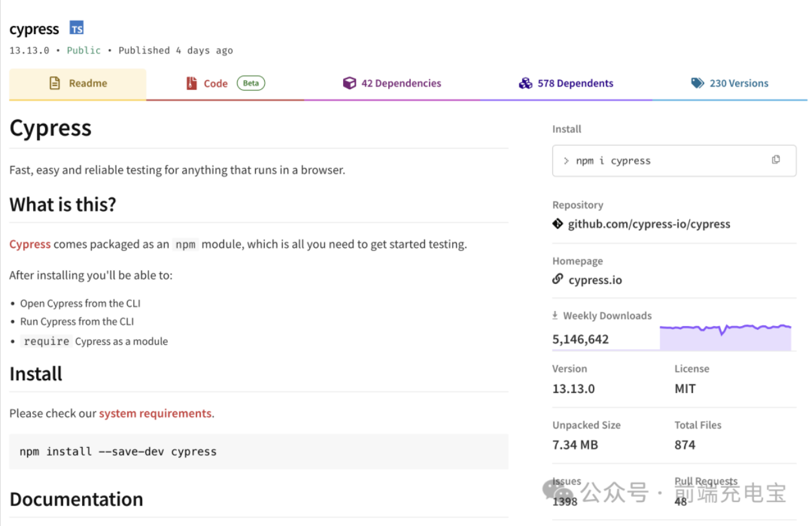Viewport: 812px width, 526px height.
Task: Click the Readme document icon
Action: pos(55,83)
